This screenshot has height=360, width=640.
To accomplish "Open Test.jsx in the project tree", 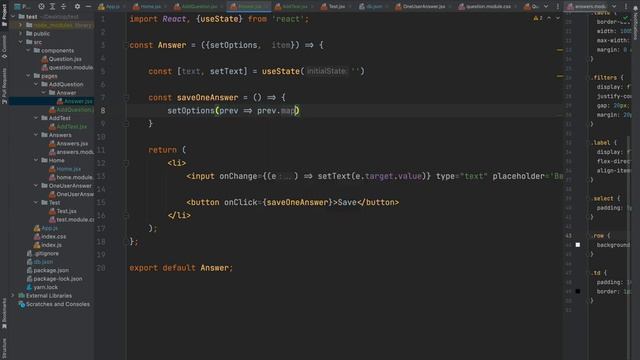I will point(63,211).
